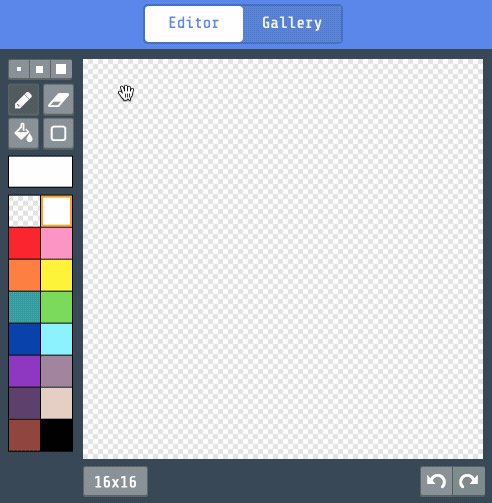Image resolution: width=492 pixels, height=503 pixels.
Task: Pick the black color swatch
Action: [56, 435]
